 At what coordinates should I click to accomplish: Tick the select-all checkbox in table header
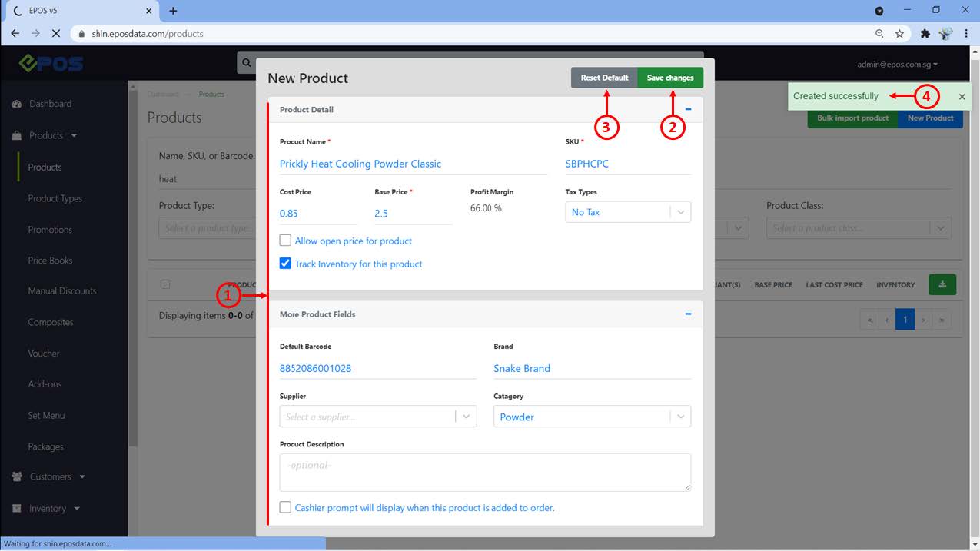[x=164, y=284]
